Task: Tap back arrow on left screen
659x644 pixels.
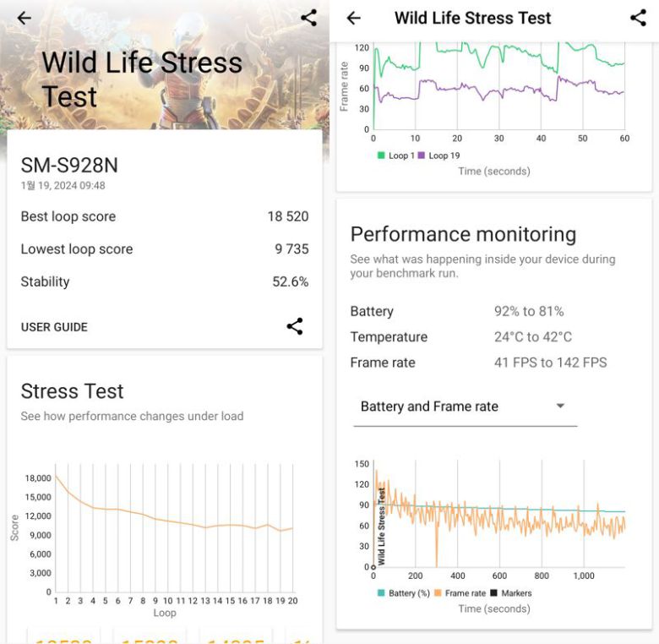Action: (x=25, y=18)
